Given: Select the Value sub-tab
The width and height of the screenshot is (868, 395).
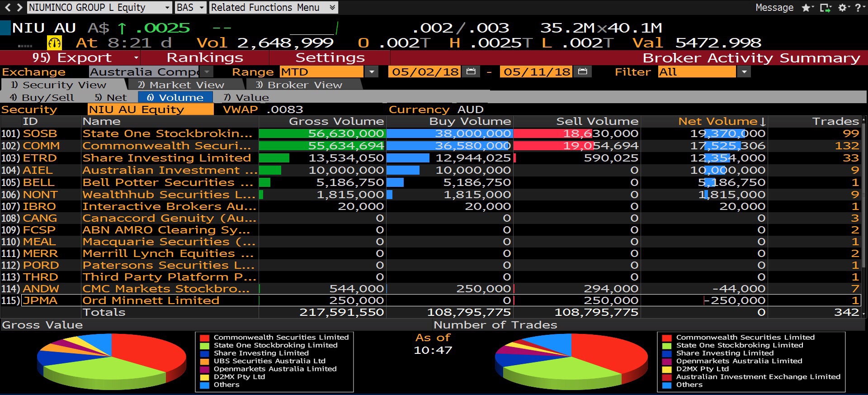Looking at the screenshot, I should coord(246,97).
